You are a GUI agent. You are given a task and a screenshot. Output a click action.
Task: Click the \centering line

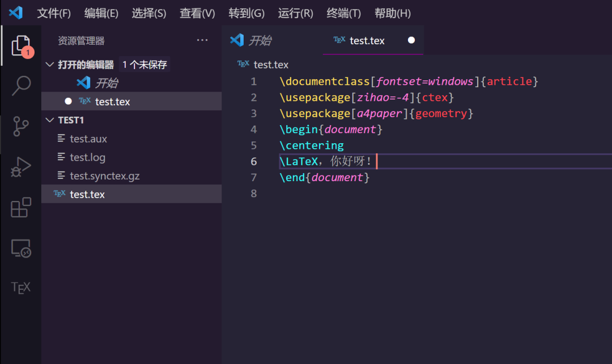pyautogui.click(x=312, y=145)
